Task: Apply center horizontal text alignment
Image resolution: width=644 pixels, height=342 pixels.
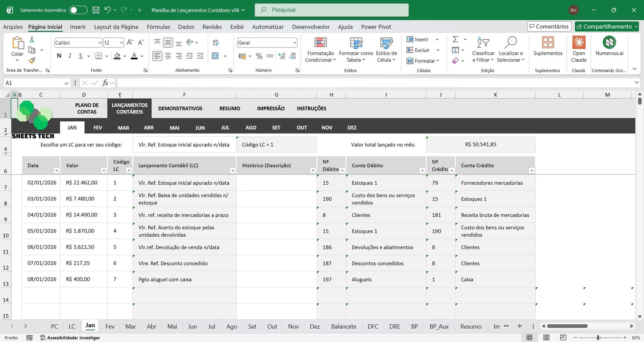Action: pos(168,56)
